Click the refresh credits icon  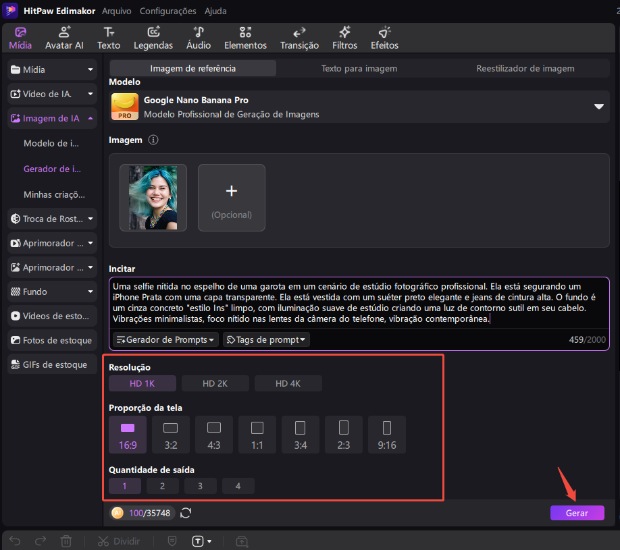click(x=185, y=513)
